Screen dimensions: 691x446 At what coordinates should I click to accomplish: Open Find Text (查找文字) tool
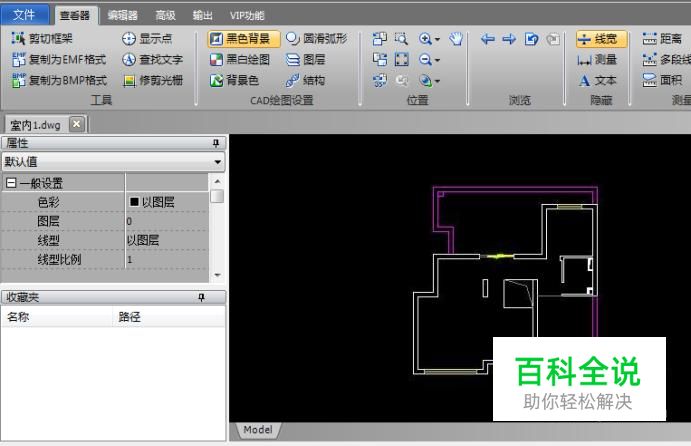pos(152,59)
